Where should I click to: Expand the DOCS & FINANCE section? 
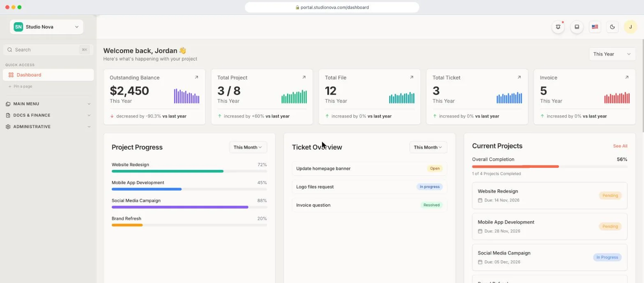[48, 115]
